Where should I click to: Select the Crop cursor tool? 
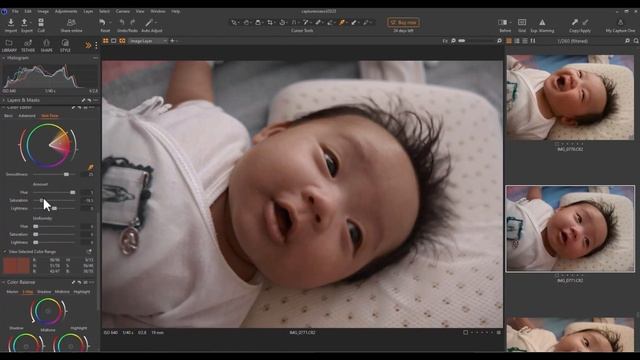tap(270, 22)
